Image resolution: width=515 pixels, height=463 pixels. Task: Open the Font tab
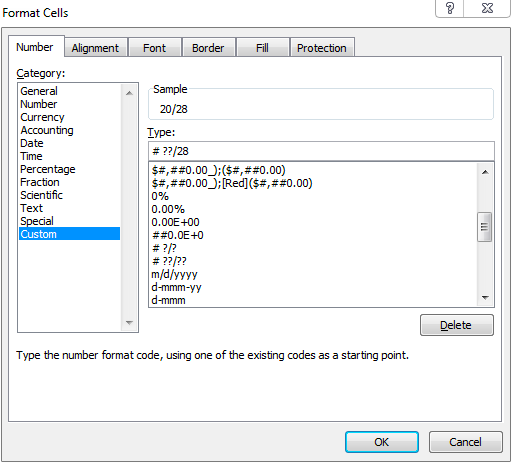pyautogui.click(x=154, y=48)
